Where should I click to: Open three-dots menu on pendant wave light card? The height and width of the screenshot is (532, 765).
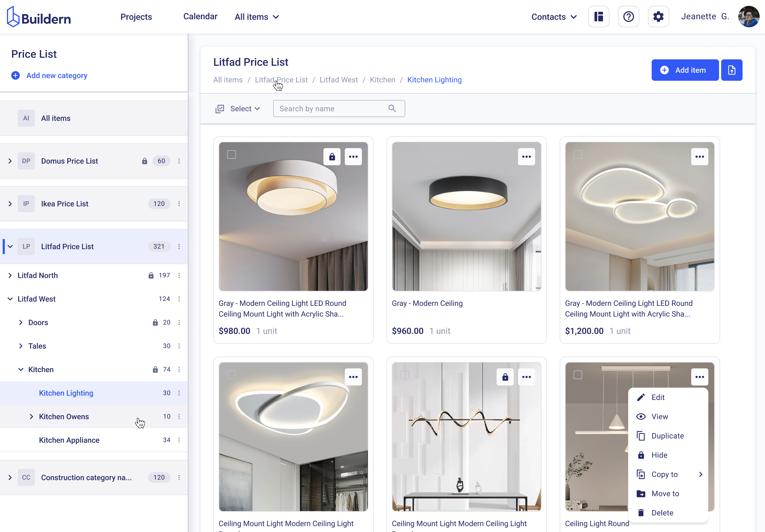click(526, 377)
